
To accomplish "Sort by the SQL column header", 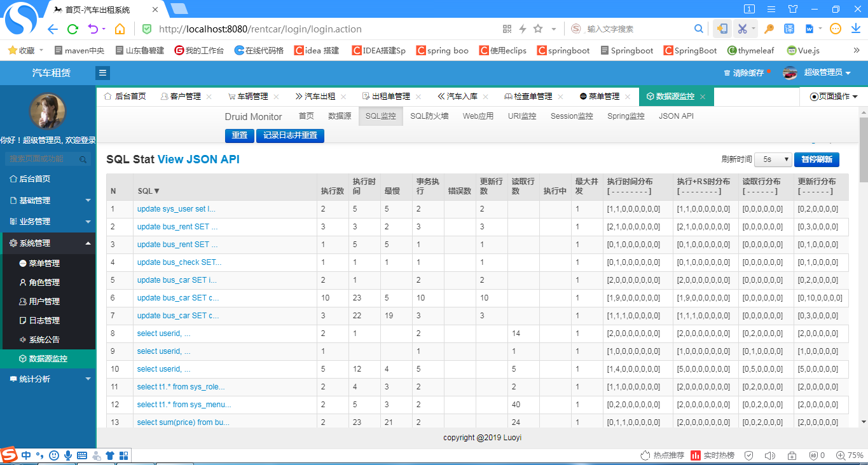I will [x=149, y=191].
